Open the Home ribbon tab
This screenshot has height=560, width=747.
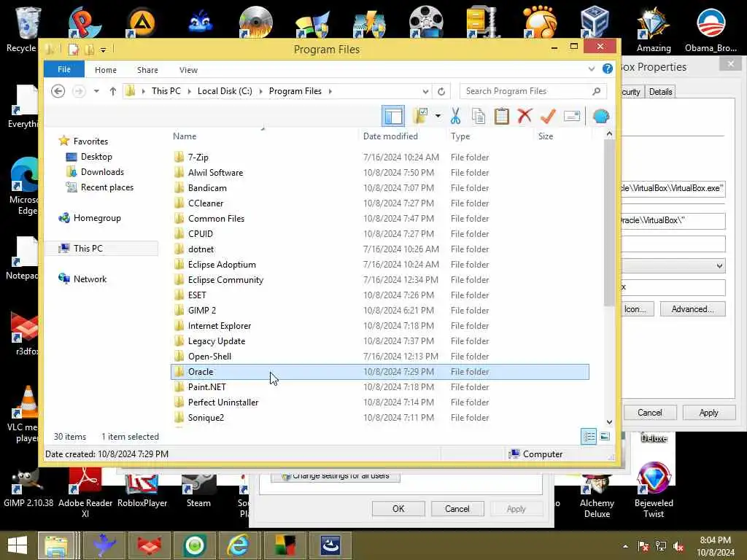tap(105, 70)
